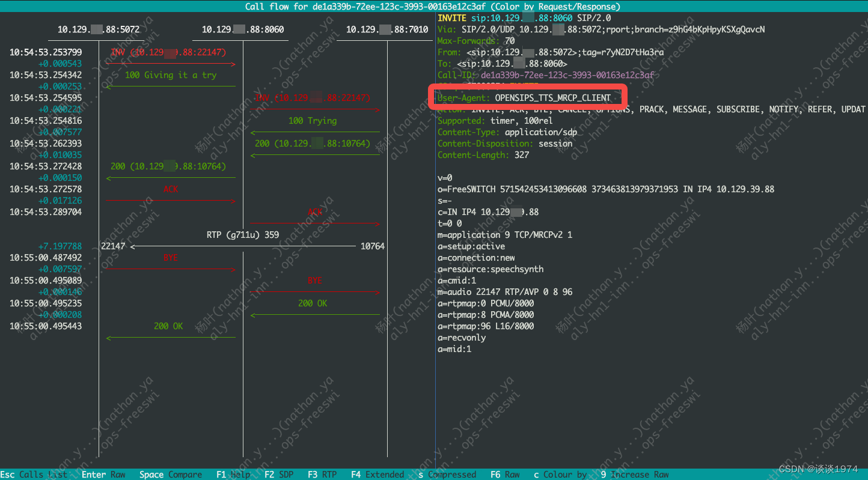
Task: Select Space Compare in bottom bar
Action: tap(171, 475)
